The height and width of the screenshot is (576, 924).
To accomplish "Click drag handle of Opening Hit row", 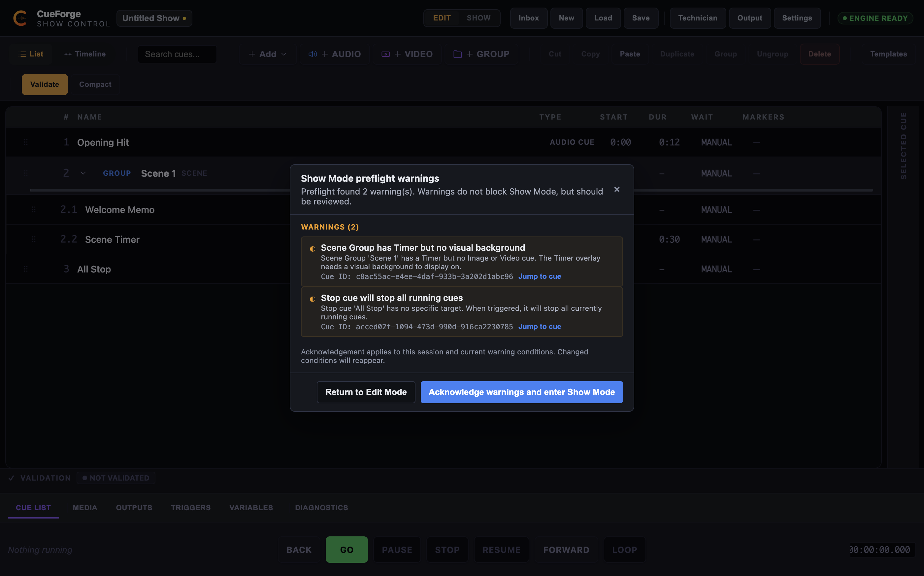I will (x=25, y=142).
